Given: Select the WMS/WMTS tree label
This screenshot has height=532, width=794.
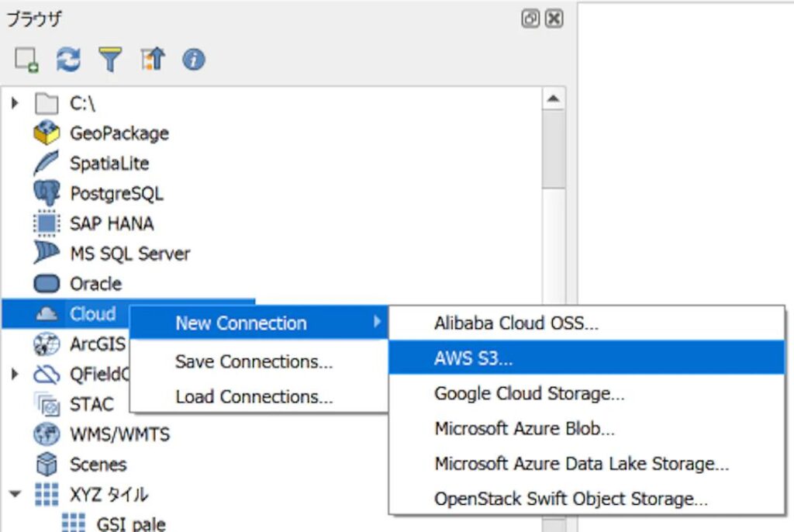Looking at the screenshot, I should pos(120,434).
